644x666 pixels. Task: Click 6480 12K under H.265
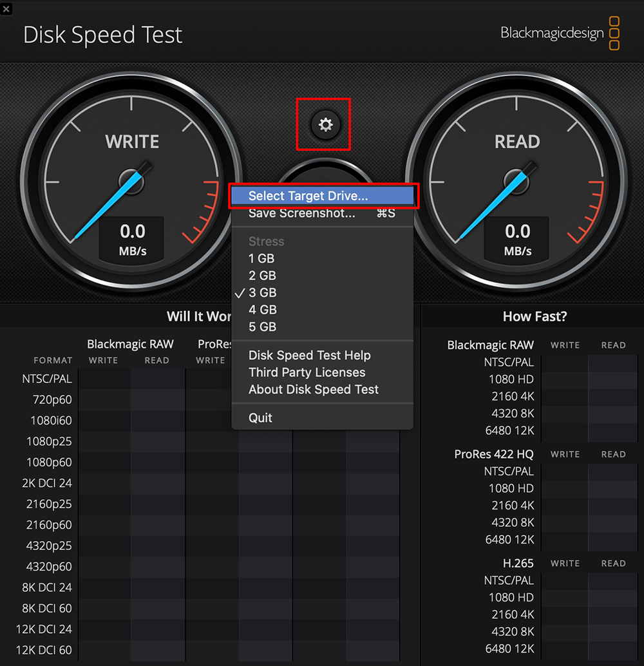pos(509,649)
